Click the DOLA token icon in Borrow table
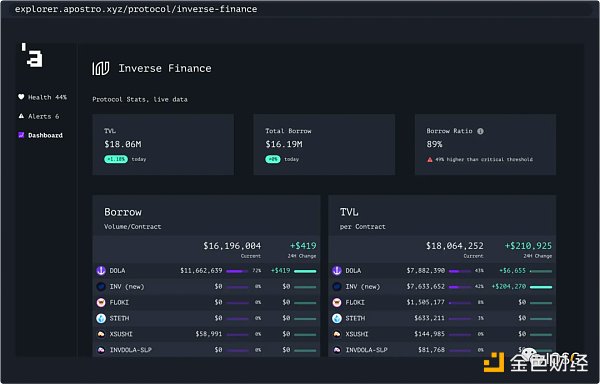 [101, 270]
